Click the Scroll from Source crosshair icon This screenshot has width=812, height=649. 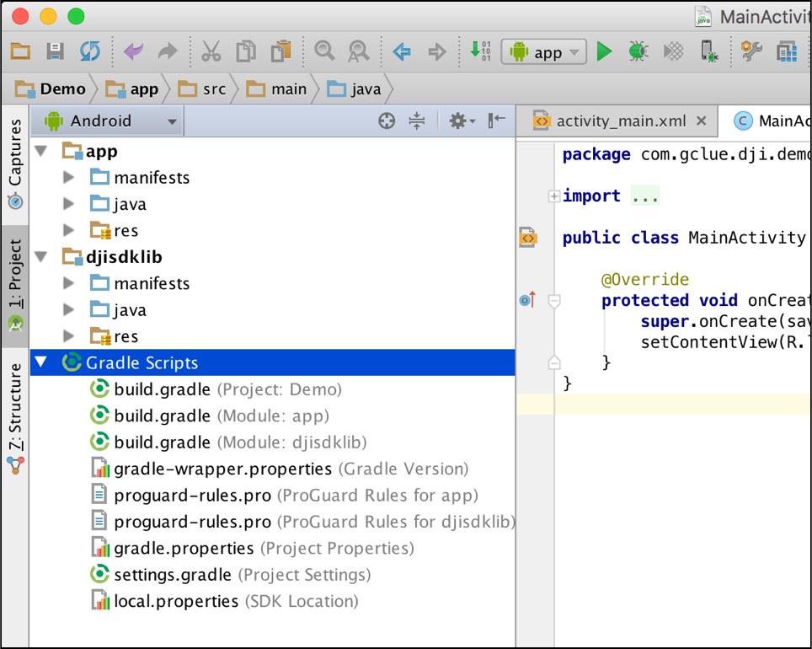(x=387, y=121)
